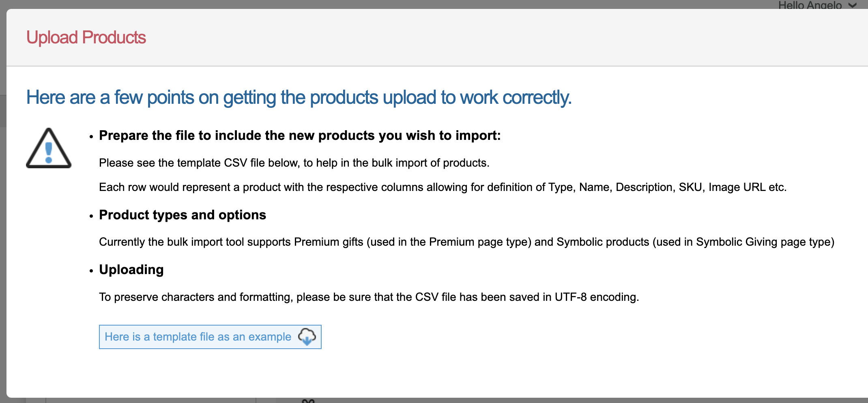Viewport: 868px width, 403px height.
Task: Click the "Product types and options" heading
Action: [x=183, y=215]
